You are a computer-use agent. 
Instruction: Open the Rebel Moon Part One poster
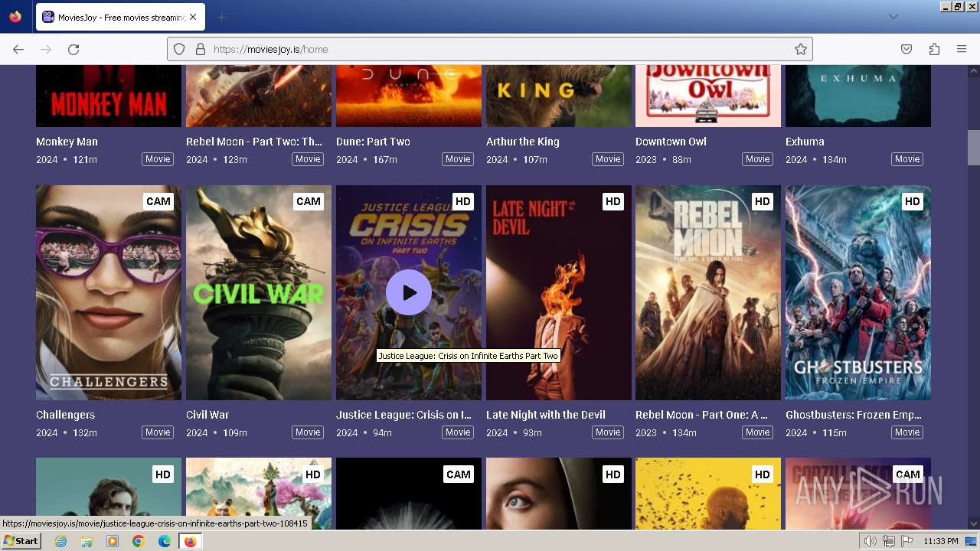tap(708, 292)
